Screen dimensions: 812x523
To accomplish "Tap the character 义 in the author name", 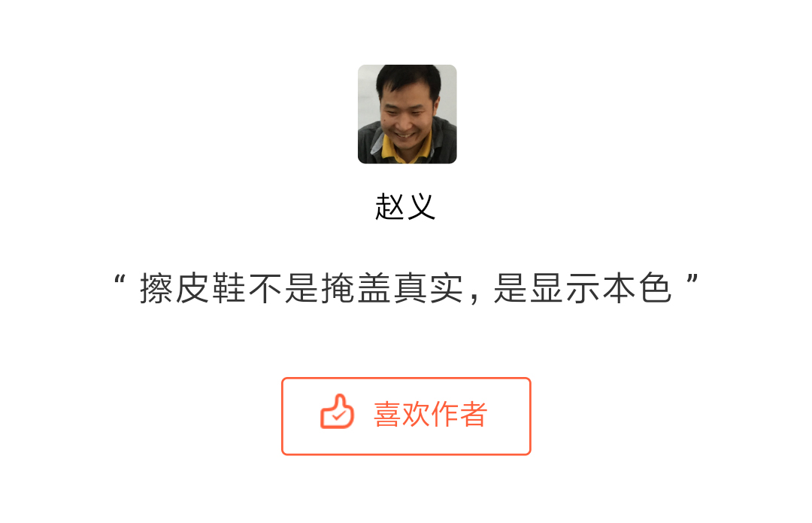I will 421,207.
